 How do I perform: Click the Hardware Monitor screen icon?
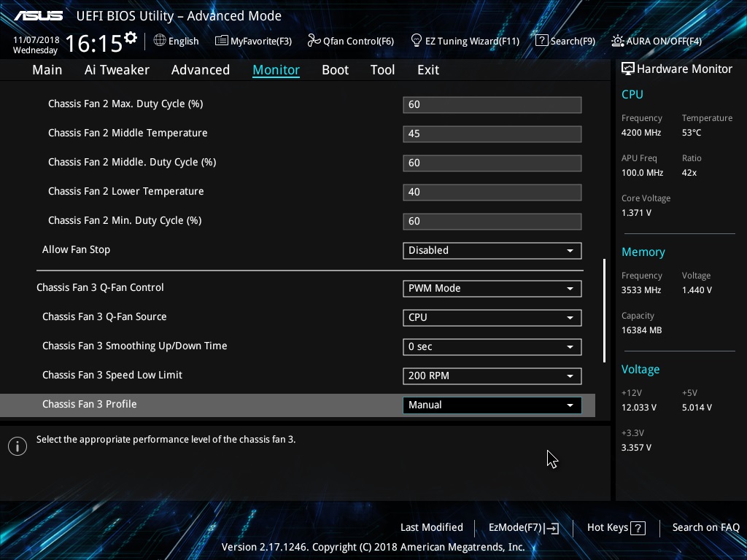tap(628, 69)
